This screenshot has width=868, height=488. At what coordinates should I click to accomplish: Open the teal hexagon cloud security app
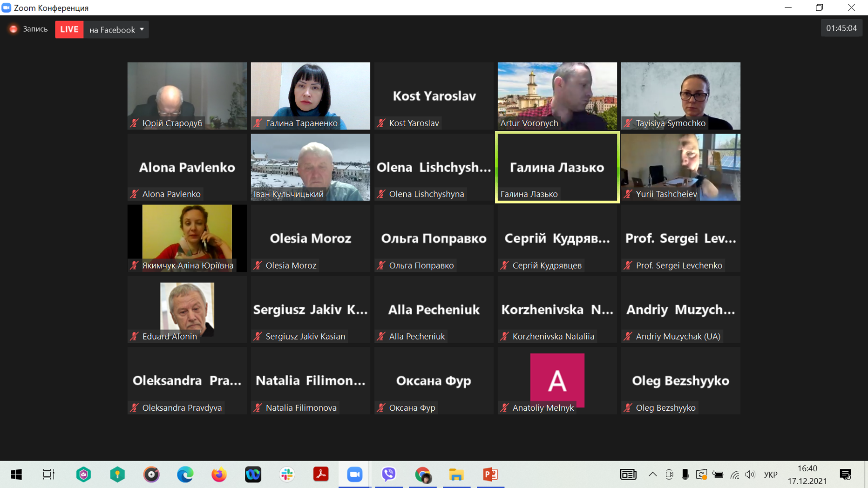(x=84, y=474)
